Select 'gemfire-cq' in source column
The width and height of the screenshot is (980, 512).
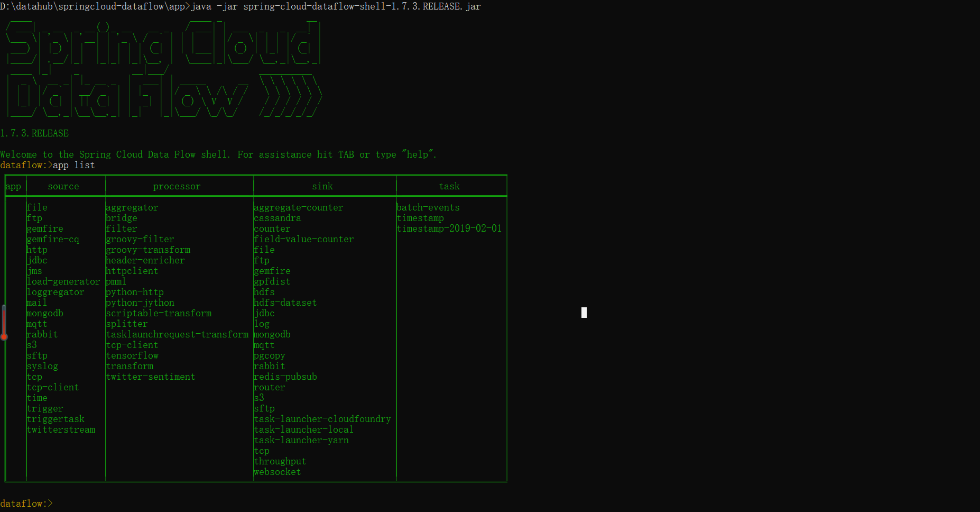(x=53, y=239)
